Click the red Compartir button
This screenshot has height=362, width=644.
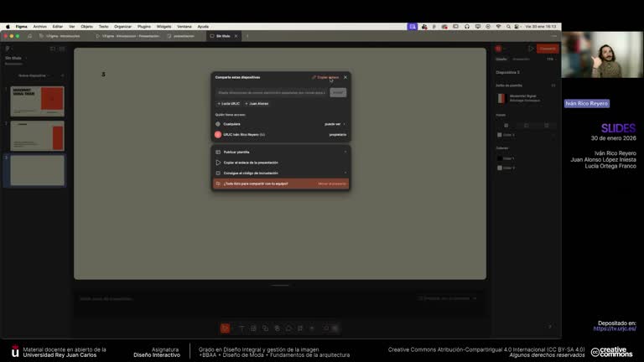click(548, 49)
